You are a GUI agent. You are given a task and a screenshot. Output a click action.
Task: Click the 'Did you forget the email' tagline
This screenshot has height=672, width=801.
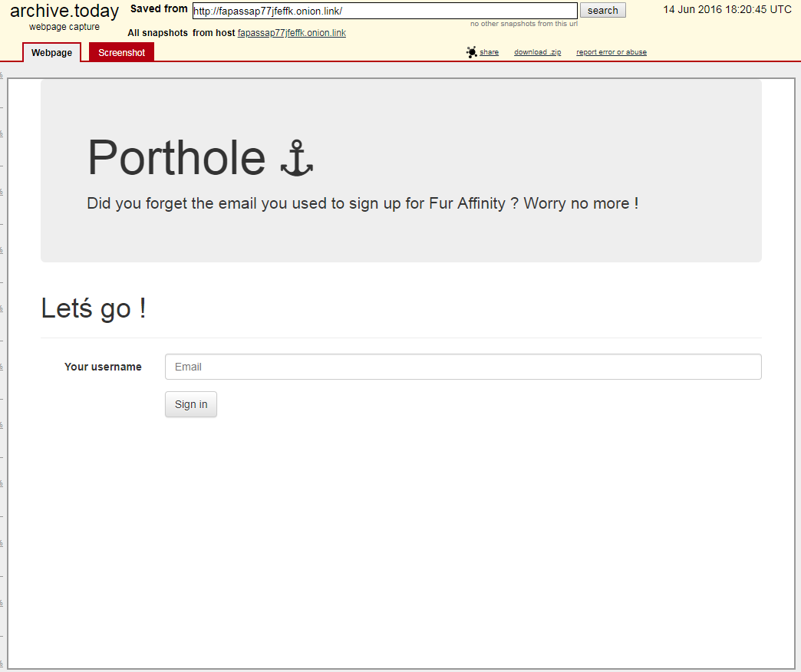[363, 203]
